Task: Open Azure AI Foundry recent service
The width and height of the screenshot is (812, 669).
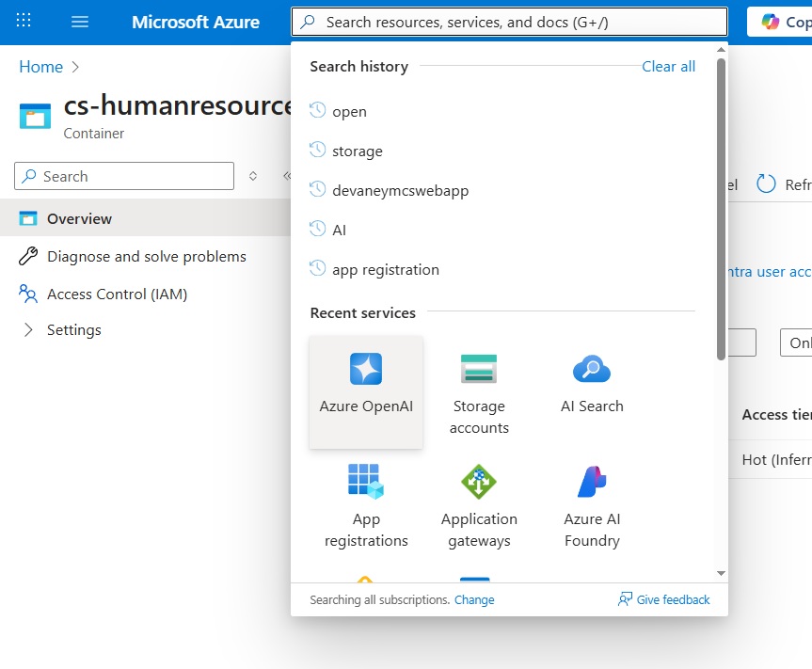Action: click(592, 506)
